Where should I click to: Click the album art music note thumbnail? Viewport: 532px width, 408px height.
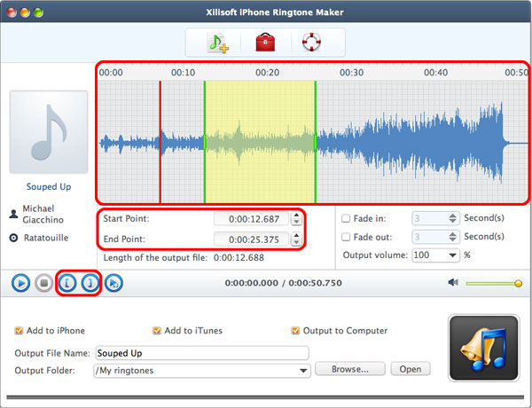[x=49, y=132]
